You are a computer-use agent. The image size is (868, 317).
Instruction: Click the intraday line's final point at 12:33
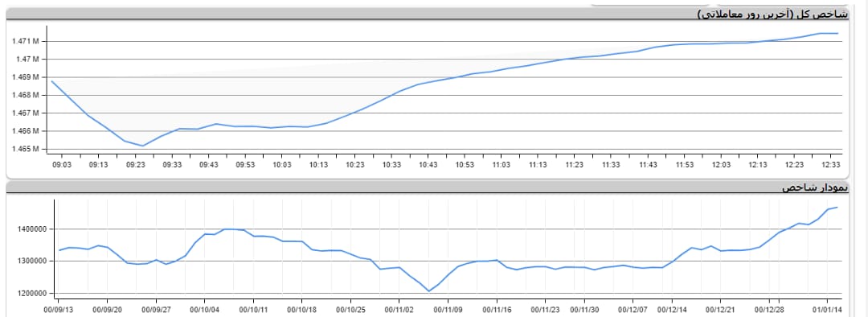click(837, 33)
